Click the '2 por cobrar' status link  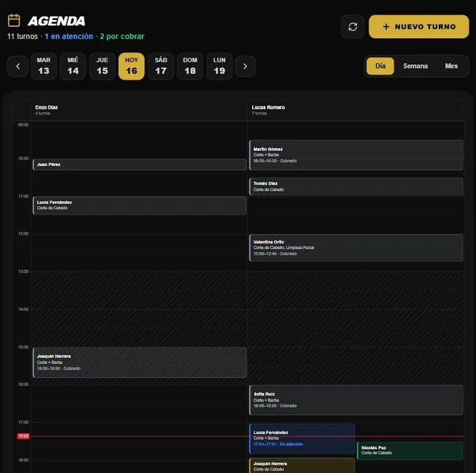coord(122,36)
